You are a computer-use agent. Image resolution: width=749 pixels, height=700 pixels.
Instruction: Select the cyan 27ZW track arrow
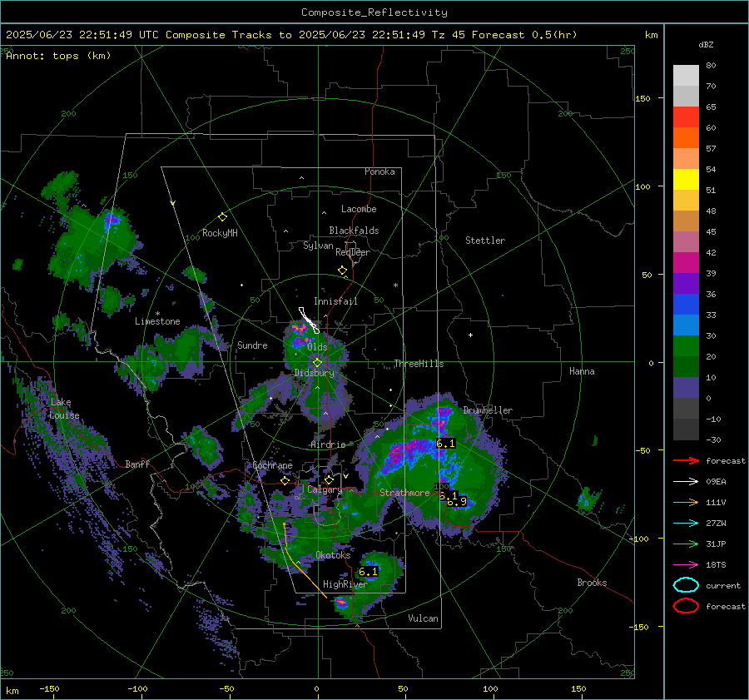(x=686, y=524)
